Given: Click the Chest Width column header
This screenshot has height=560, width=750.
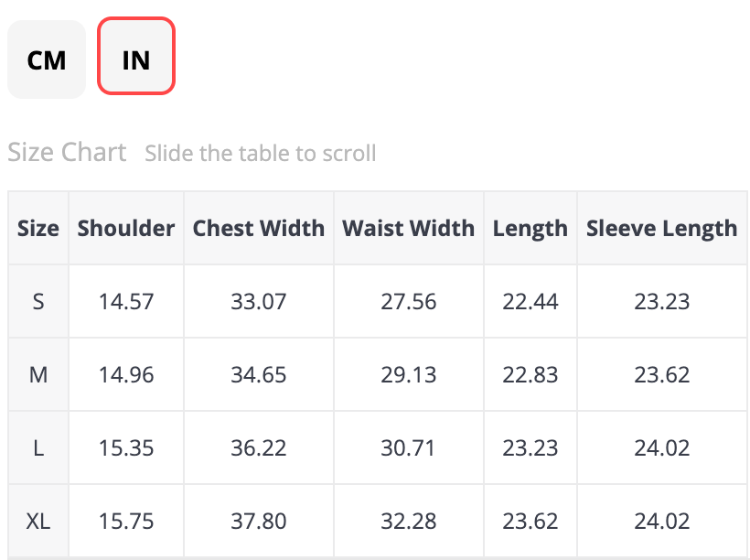Looking at the screenshot, I should pos(259,229).
